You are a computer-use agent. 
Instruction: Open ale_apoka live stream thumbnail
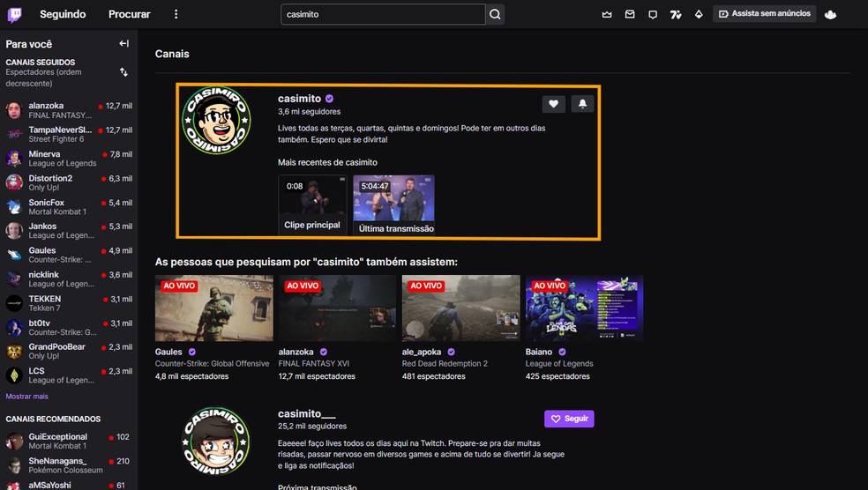coord(460,308)
